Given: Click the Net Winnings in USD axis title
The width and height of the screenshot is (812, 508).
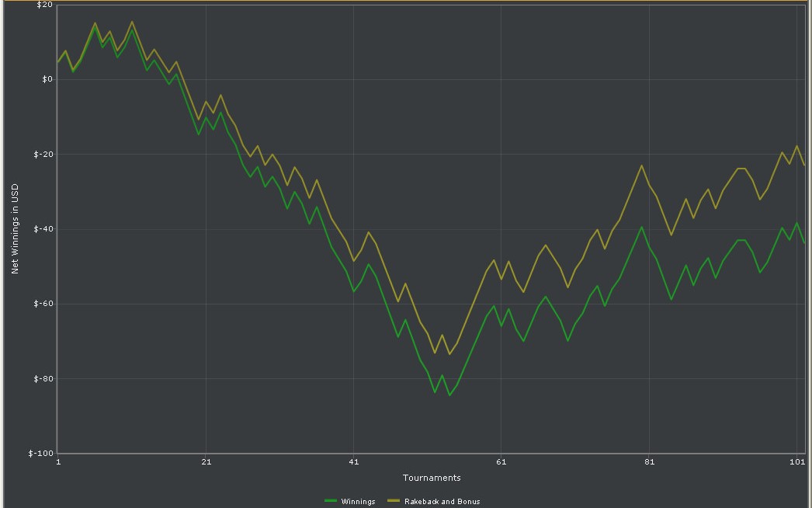Looking at the screenshot, I should 15,228.
